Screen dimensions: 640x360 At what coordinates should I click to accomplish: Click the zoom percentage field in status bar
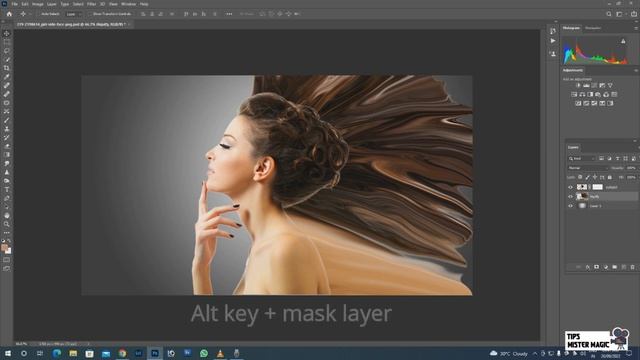(x=21, y=344)
